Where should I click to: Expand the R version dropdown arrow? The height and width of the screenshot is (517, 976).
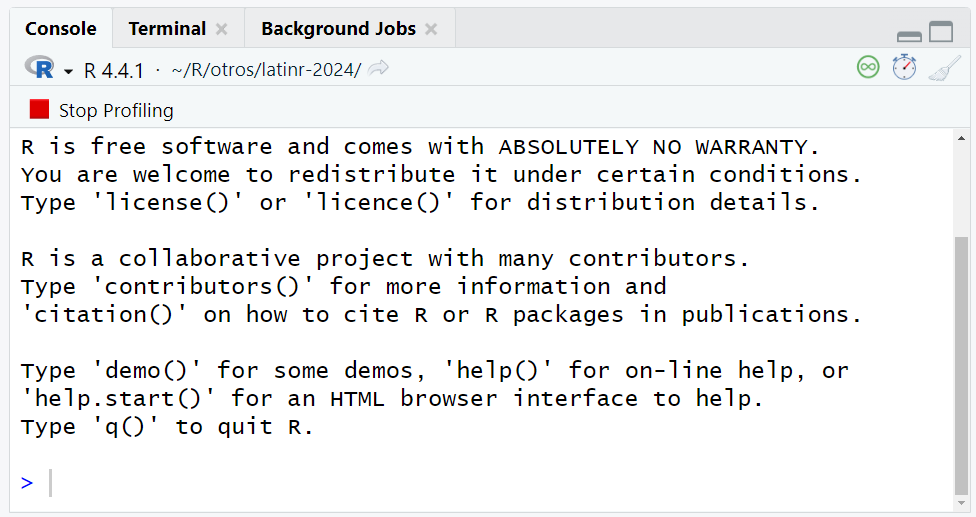pos(68,71)
